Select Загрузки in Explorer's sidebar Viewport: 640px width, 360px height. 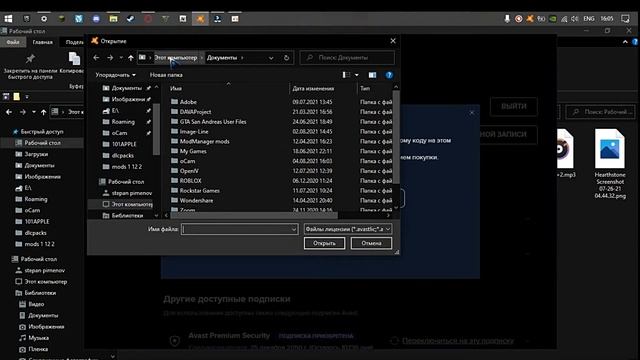click(36, 154)
